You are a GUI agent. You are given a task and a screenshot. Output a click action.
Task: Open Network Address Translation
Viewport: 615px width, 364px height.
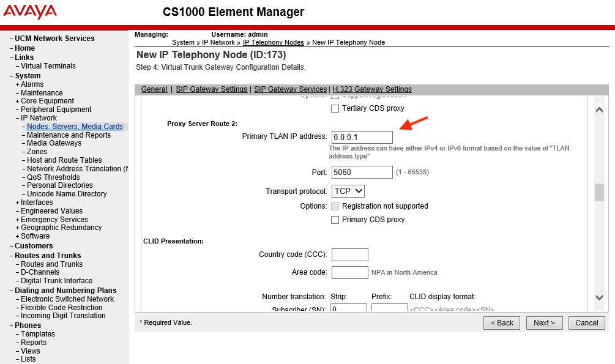77,169
